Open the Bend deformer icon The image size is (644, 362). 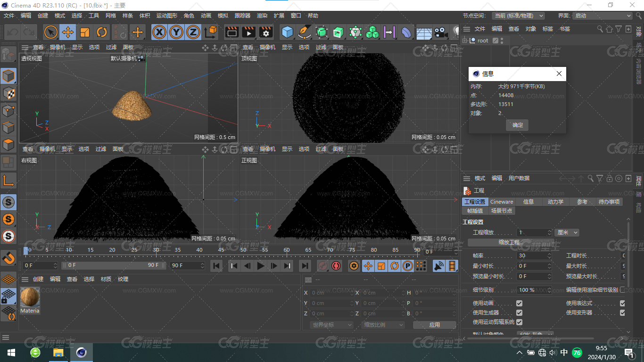click(x=406, y=32)
